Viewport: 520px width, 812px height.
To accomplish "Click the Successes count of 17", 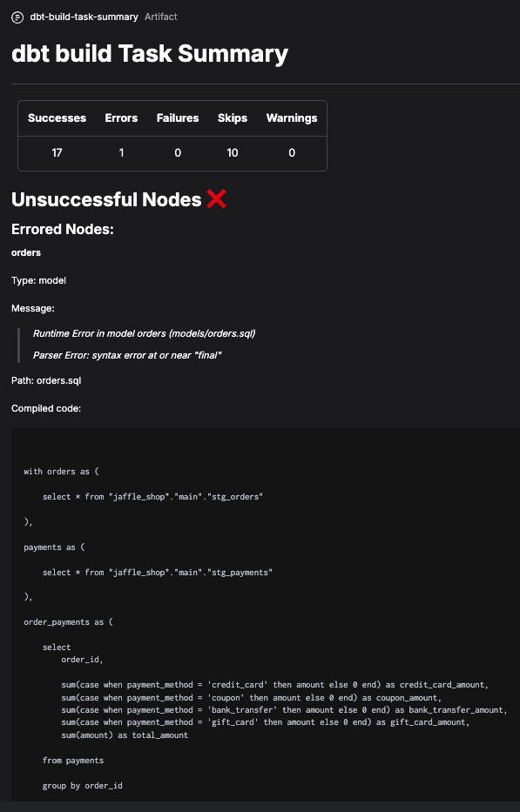I will [x=57, y=153].
